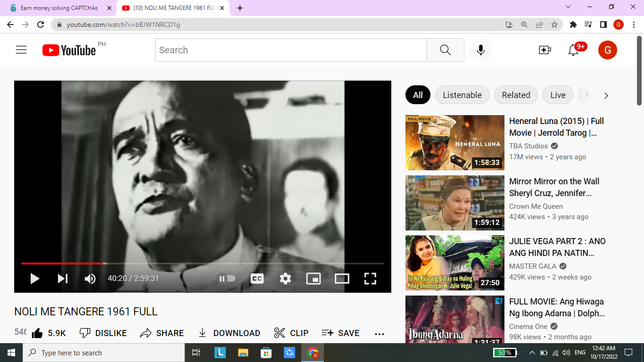Seek on the video progress bar
This screenshot has width=644, height=362.
tap(203, 263)
